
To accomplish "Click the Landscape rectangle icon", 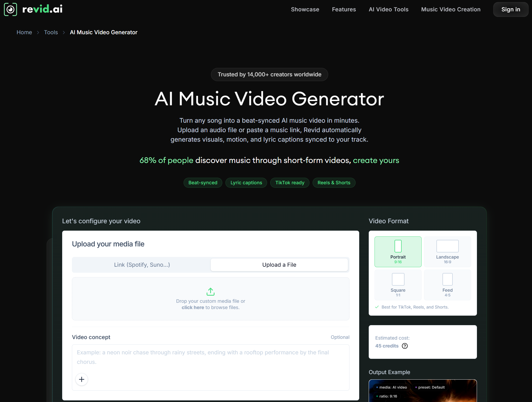I will [x=447, y=246].
